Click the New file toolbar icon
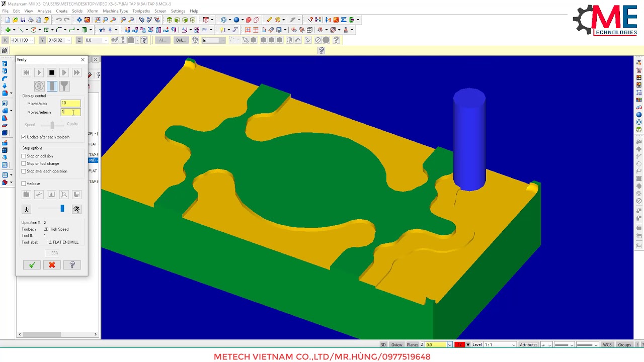The image size is (644, 362). pos(8,20)
